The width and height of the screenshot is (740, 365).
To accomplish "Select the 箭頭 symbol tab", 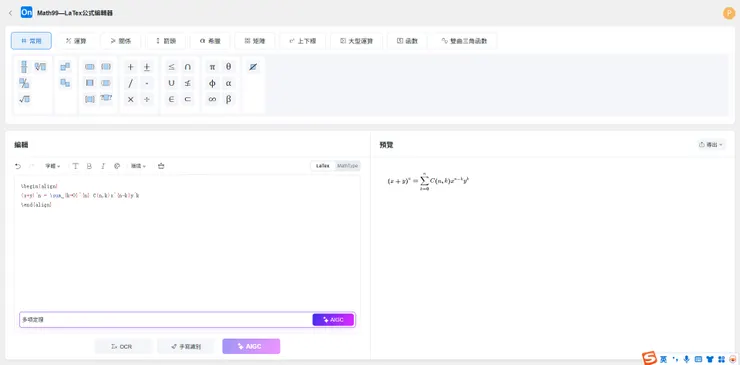I will point(166,41).
